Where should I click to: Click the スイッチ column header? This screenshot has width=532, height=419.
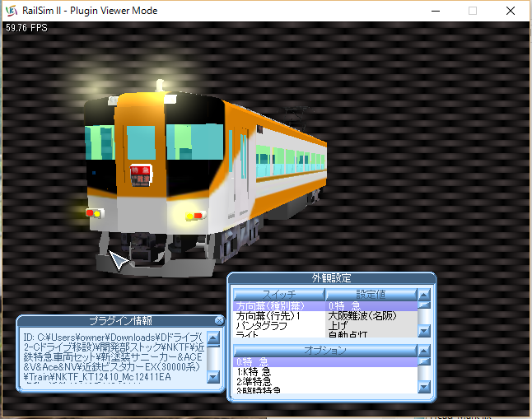279,294
